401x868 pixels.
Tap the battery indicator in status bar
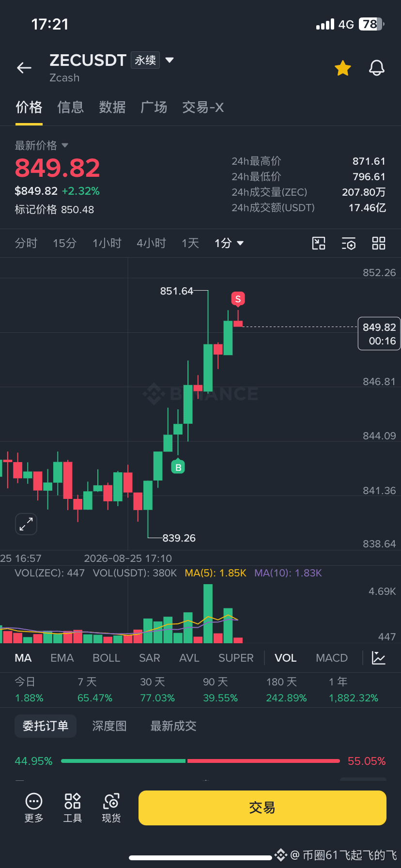pyautogui.click(x=371, y=24)
